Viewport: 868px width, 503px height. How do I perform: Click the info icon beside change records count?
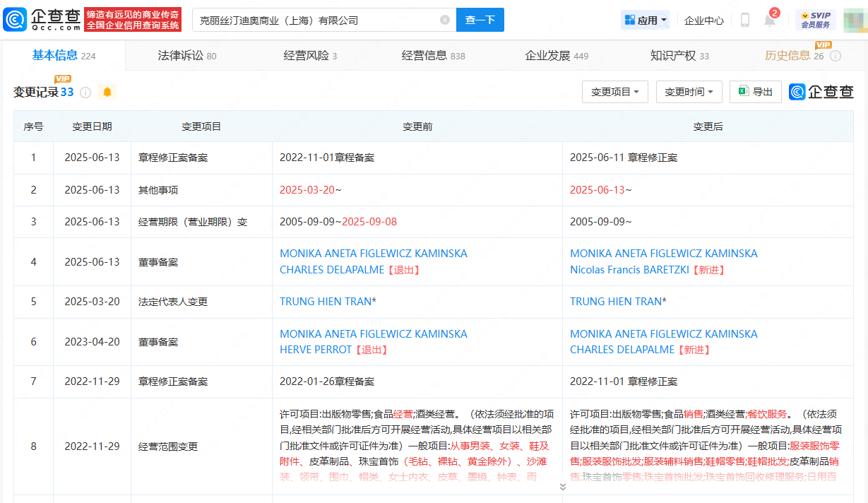tap(85, 93)
